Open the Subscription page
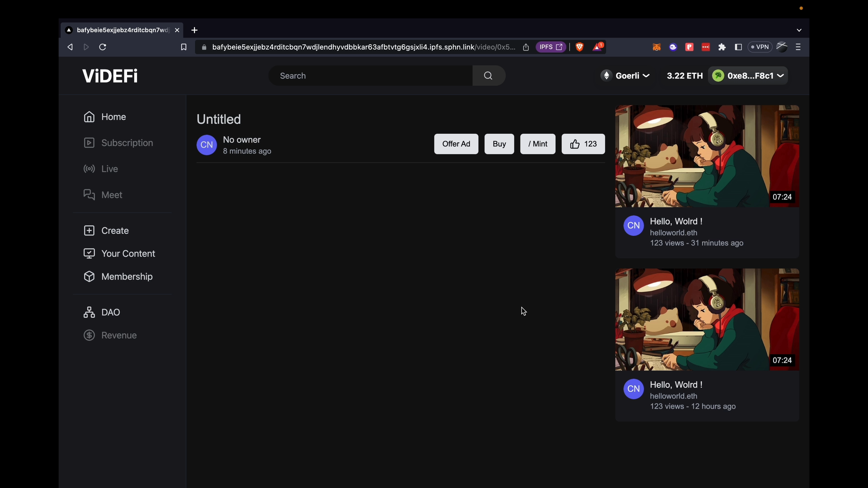This screenshot has width=868, height=488. pyautogui.click(x=118, y=143)
